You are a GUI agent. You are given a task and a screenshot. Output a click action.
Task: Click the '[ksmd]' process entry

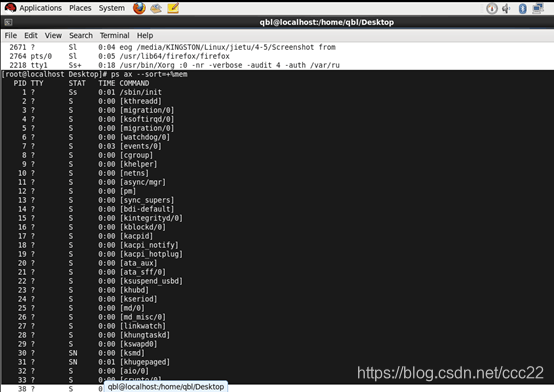132,353
